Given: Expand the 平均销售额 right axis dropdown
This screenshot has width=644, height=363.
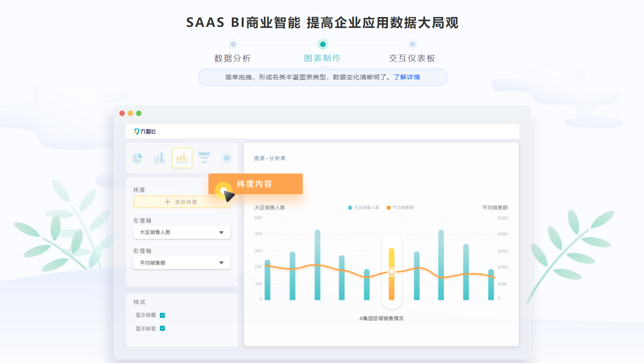Looking at the screenshot, I should click(x=221, y=263).
